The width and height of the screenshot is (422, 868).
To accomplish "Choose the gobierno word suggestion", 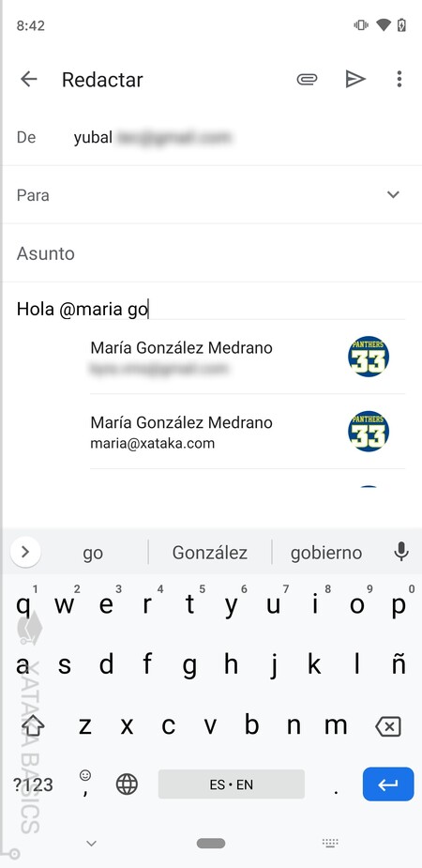I will point(326,553).
